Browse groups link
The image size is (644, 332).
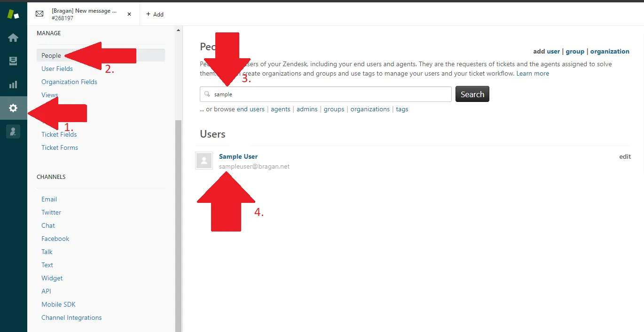[334, 109]
